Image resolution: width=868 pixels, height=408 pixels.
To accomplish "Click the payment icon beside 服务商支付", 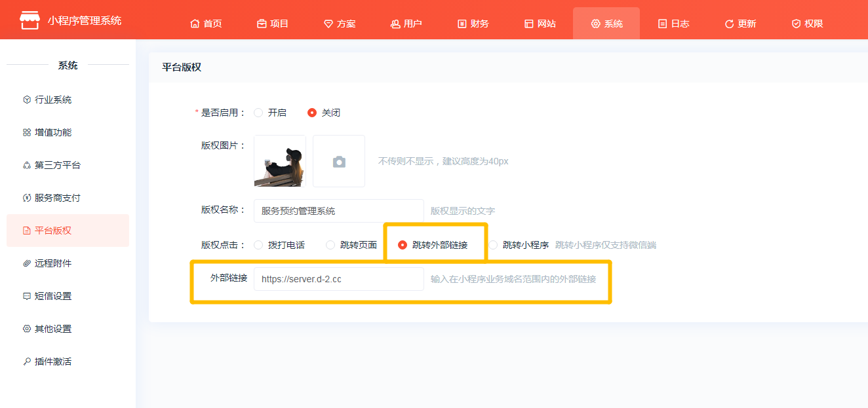I will pos(27,198).
